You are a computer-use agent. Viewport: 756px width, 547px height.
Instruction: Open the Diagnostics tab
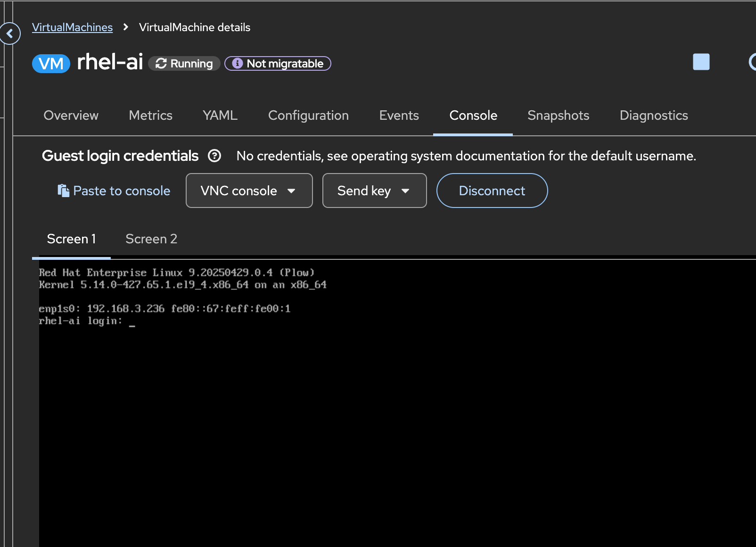click(x=654, y=116)
